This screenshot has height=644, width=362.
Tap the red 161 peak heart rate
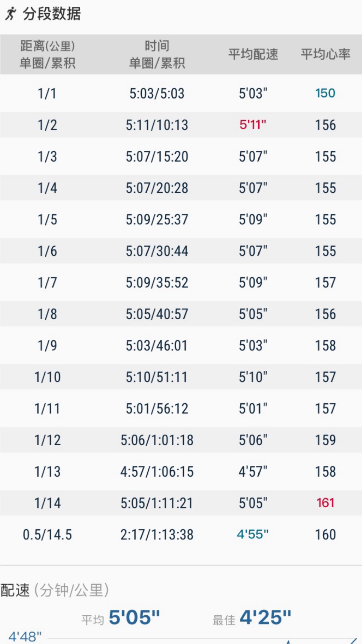pos(325,503)
